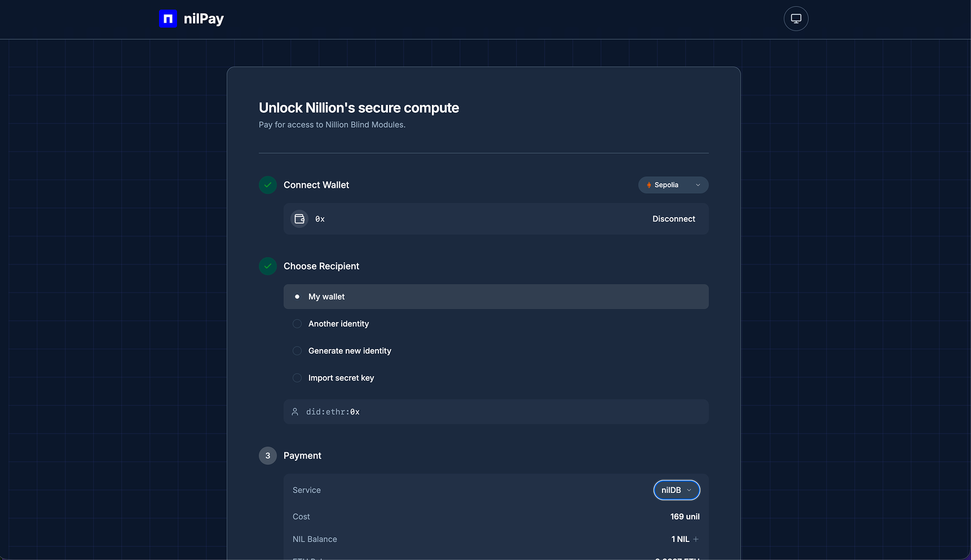971x560 pixels.
Task: Click the nilPay logo icon
Action: pos(167,18)
